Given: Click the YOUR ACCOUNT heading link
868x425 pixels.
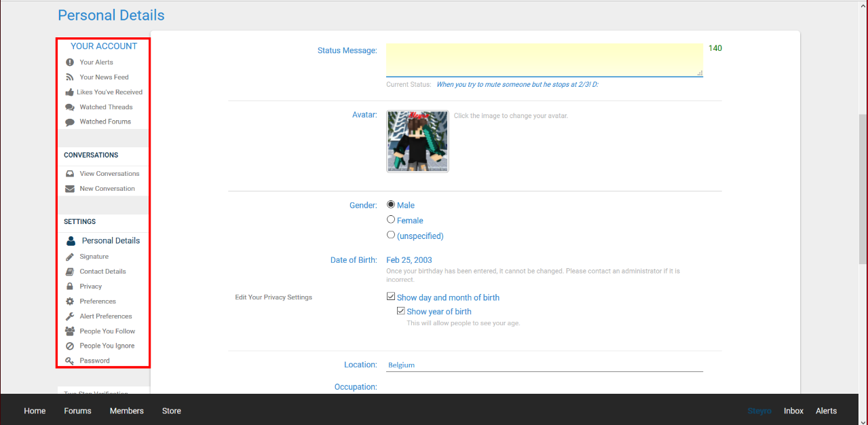Looking at the screenshot, I should (x=104, y=46).
